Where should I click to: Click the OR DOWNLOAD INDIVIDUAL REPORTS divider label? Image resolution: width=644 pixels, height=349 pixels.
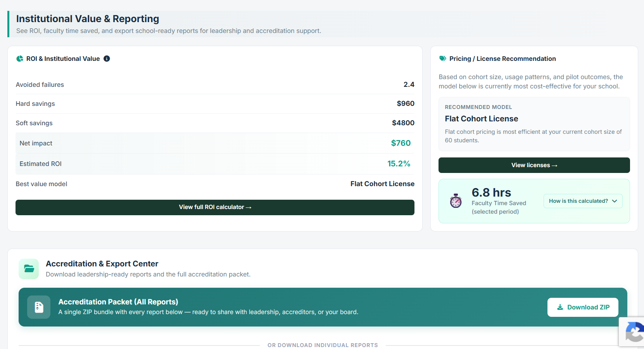coord(323,345)
